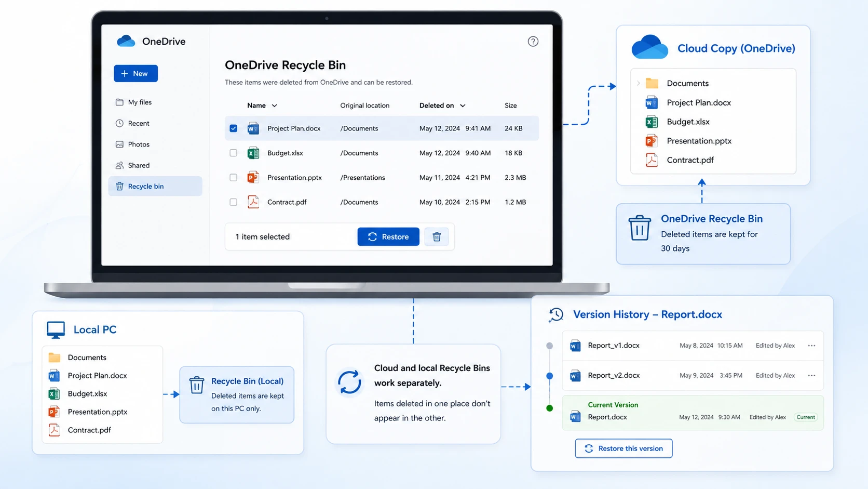Select Report_v1.docx timeline dot

click(550, 346)
